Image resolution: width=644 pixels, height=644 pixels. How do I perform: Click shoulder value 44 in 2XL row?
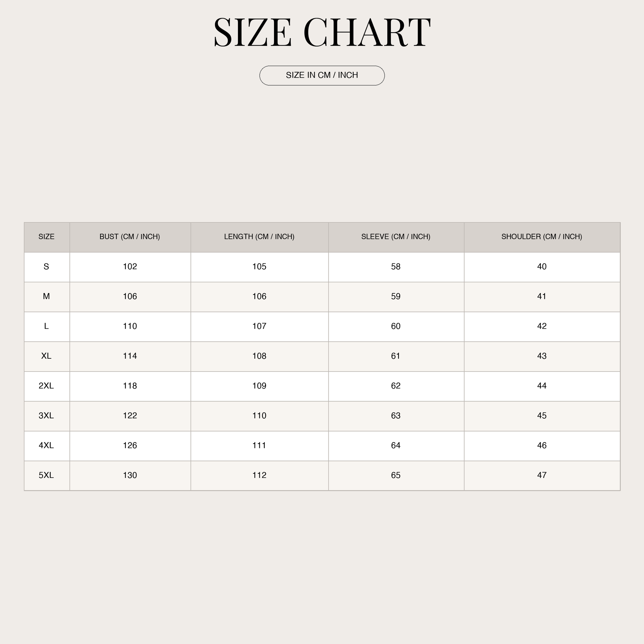click(542, 386)
